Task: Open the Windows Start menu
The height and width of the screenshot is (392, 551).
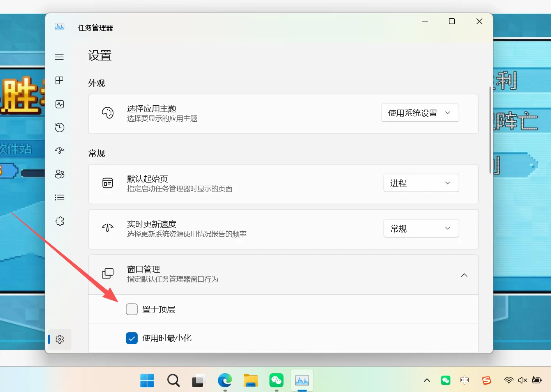Action: click(x=147, y=380)
